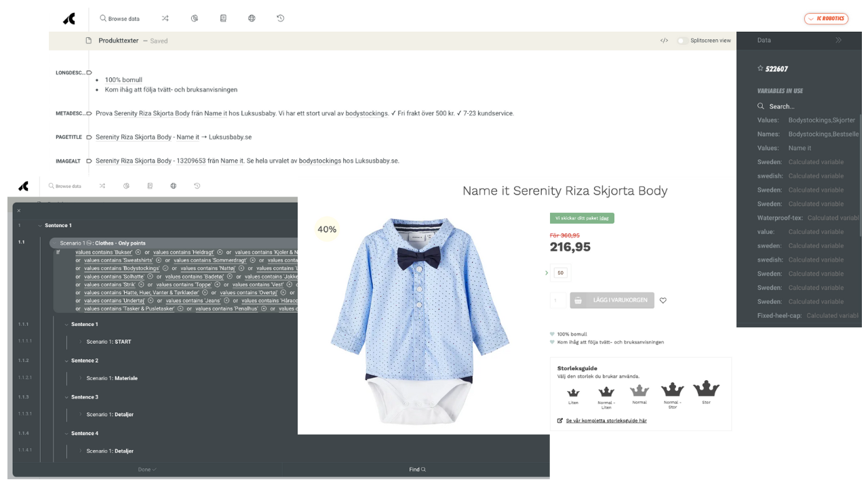Toggle circle after 'Bukser' condition
The width and height of the screenshot is (868, 488).
point(138,252)
